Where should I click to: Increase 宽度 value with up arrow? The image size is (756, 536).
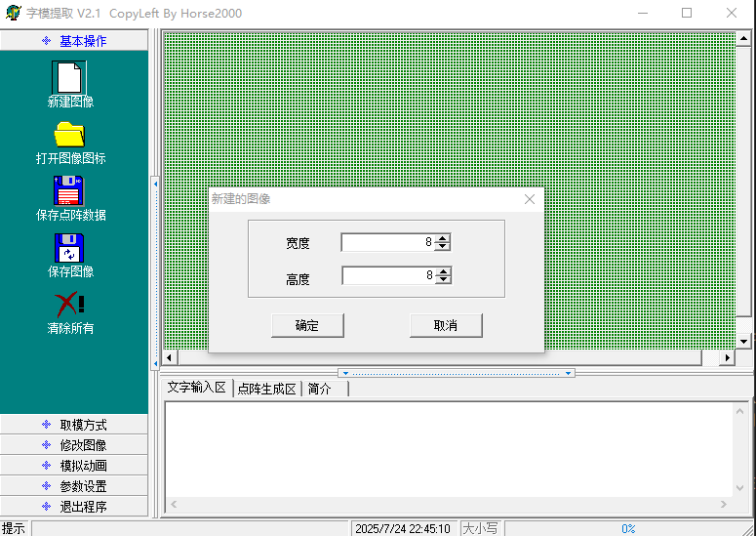tap(443, 238)
